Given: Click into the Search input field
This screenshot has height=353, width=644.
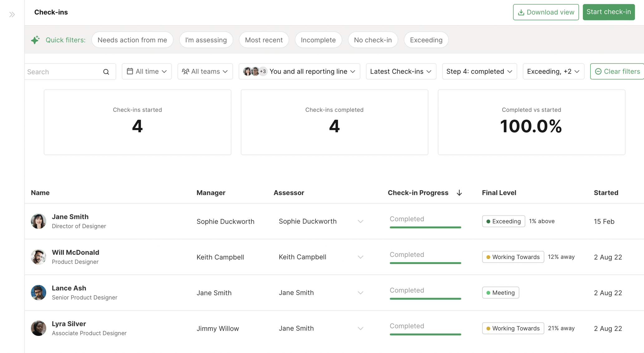Looking at the screenshot, I should 62,72.
